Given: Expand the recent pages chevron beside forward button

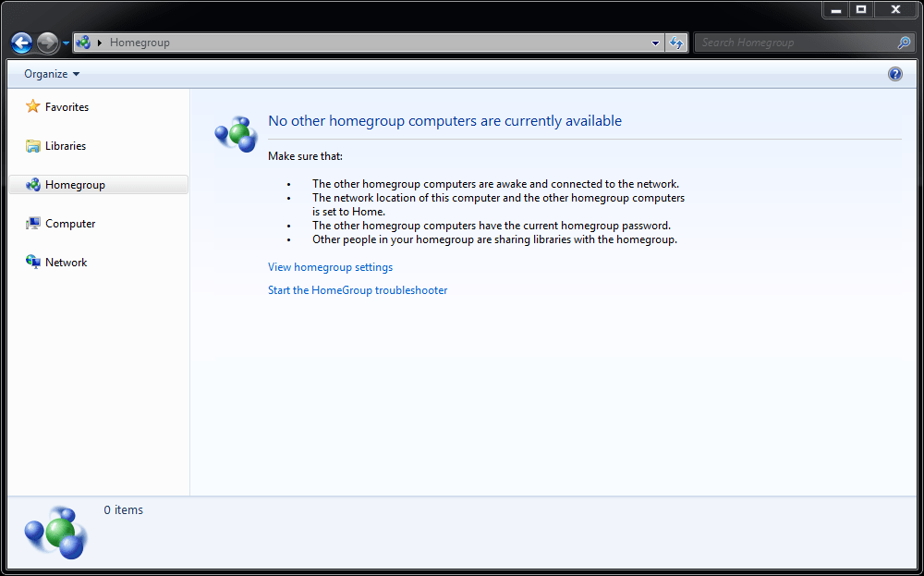Looking at the screenshot, I should point(65,43).
